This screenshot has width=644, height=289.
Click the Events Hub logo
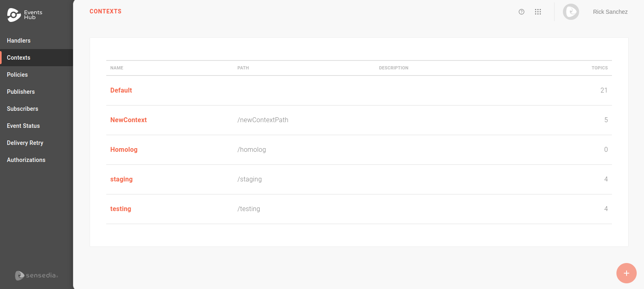tap(24, 15)
